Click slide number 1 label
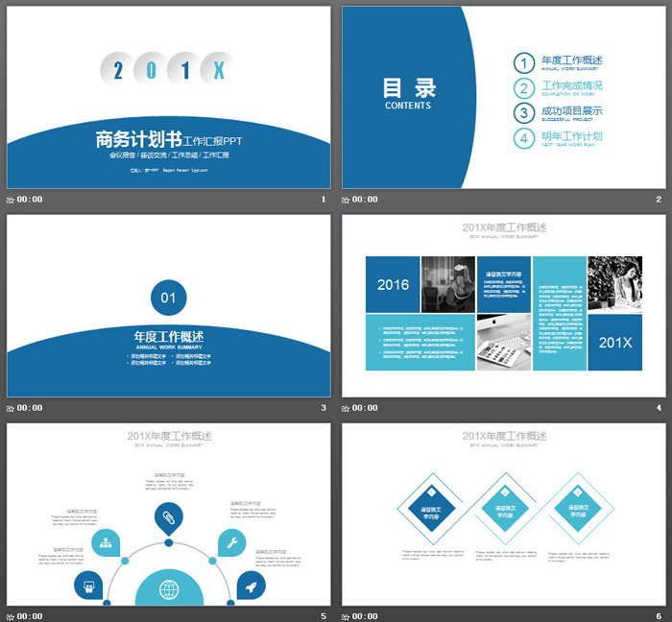The height and width of the screenshot is (622, 672). point(324,200)
